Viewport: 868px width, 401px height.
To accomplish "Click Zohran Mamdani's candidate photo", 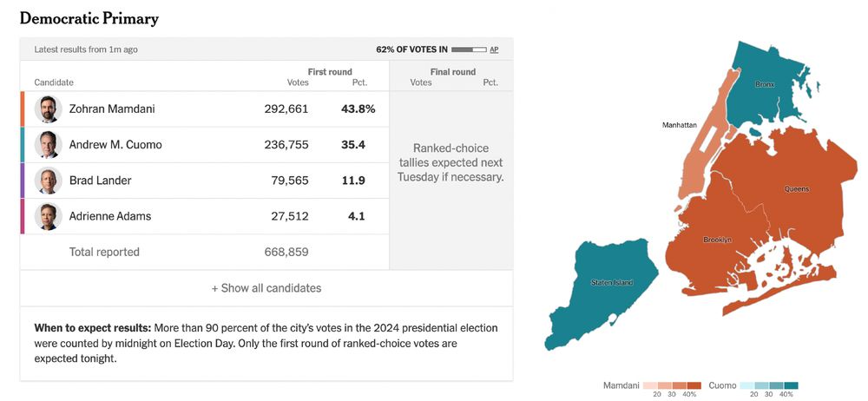I will [47, 109].
